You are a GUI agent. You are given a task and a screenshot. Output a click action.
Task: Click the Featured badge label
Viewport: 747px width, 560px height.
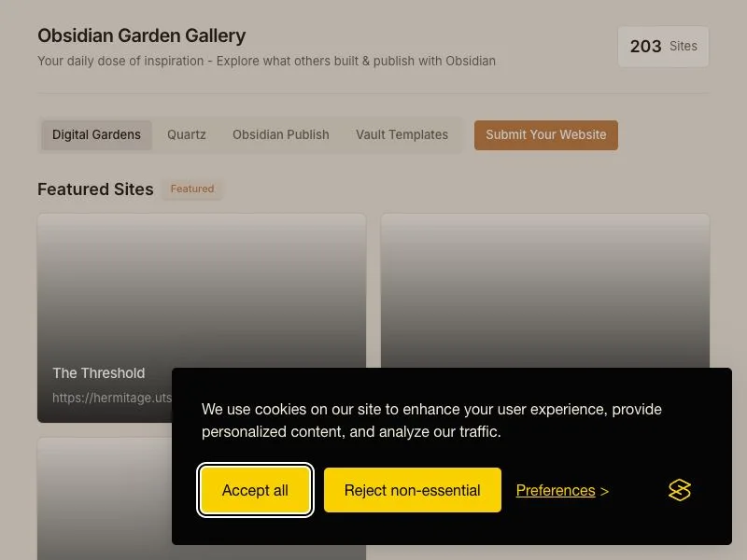[x=192, y=189]
